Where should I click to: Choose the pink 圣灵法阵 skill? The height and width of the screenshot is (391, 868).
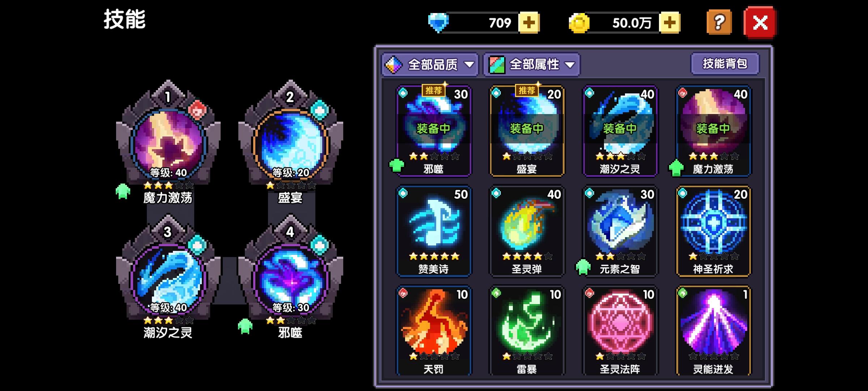620,331
